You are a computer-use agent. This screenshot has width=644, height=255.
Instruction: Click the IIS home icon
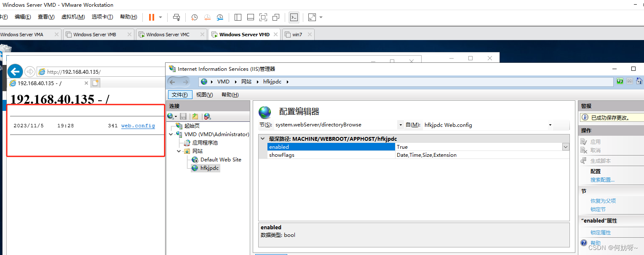tap(639, 81)
